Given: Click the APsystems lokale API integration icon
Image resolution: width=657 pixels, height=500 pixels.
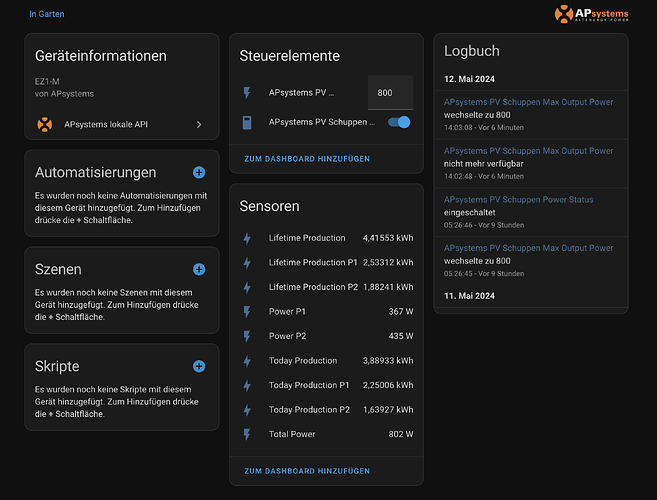Looking at the screenshot, I should pos(45,124).
